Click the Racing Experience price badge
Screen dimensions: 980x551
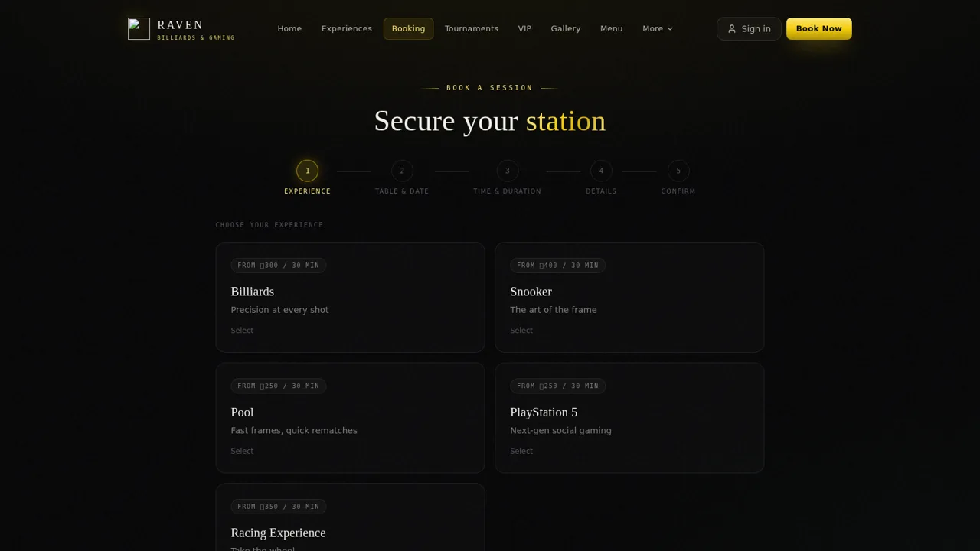(279, 507)
